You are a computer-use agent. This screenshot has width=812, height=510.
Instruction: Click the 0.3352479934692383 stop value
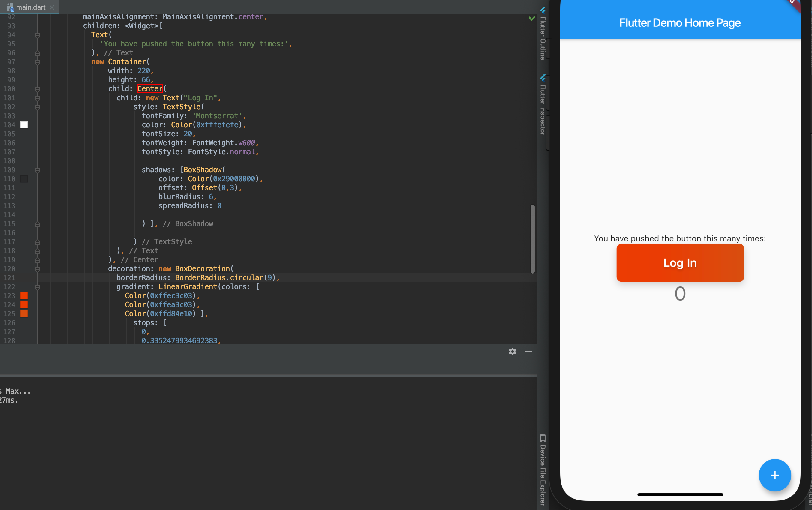pyautogui.click(x=179, y=340)
